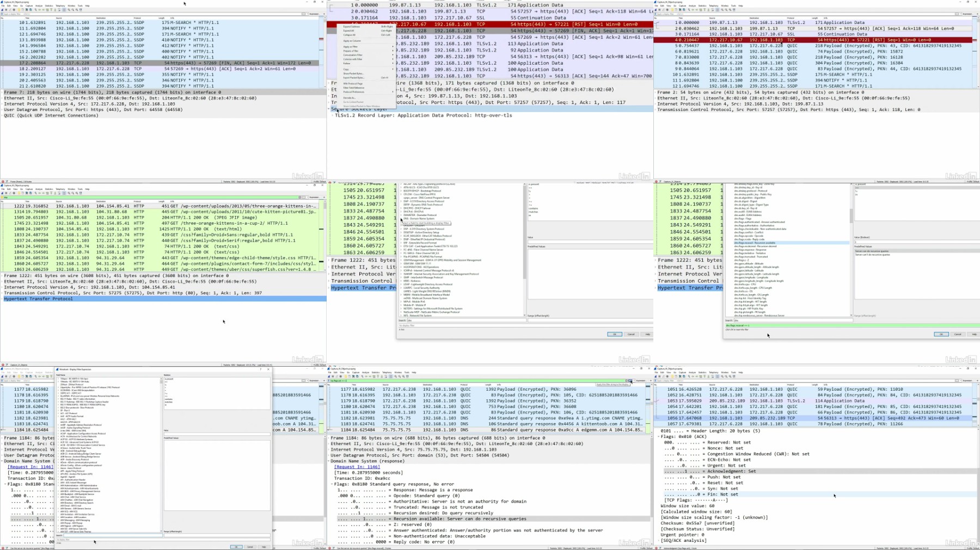The width and height of the screenshot is (980, 550).
Task: Click Find packet magnifier icon in frame 1184 DNS window
Action: click(362, 376)
